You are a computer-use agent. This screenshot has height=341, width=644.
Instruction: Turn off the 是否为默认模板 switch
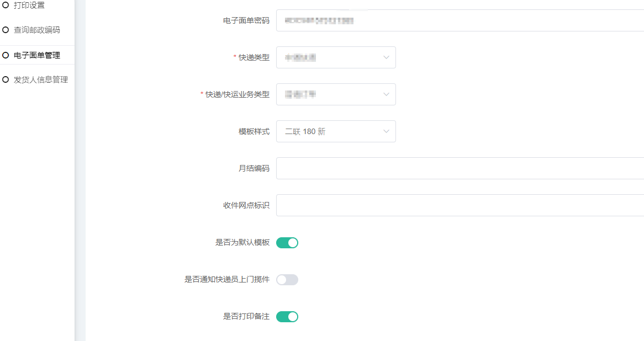tap(287, 243)
